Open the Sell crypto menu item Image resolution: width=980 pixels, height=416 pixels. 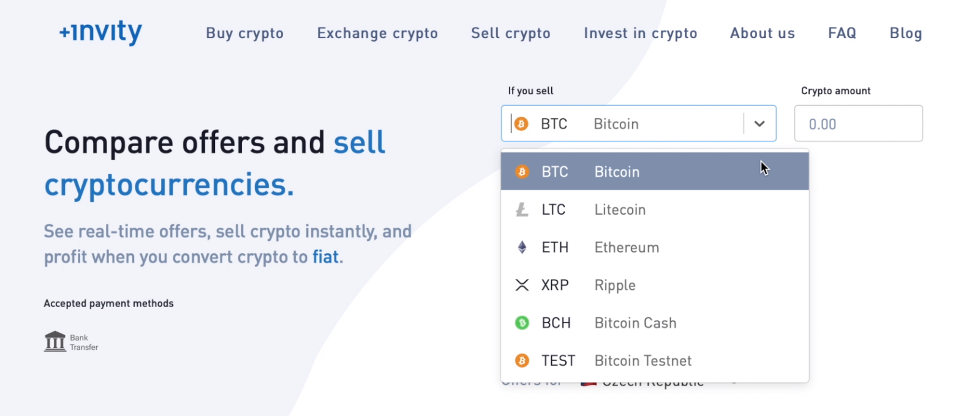(x=510, y=33)
